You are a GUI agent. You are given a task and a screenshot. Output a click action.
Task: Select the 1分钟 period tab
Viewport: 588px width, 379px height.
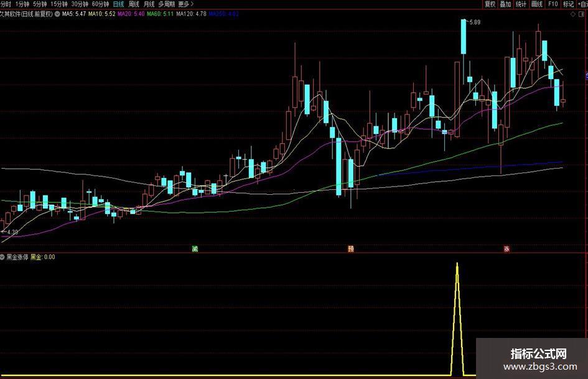pos(22,4)
